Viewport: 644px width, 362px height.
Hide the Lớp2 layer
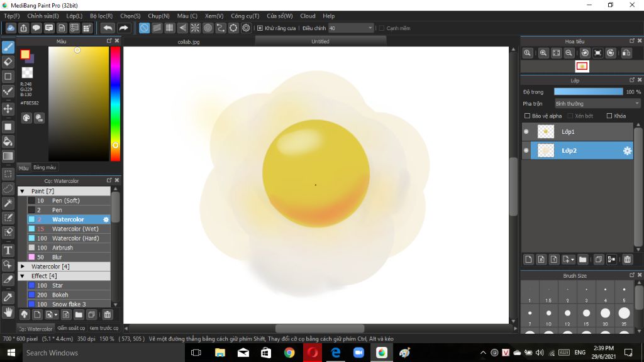(x=526, y=151)
